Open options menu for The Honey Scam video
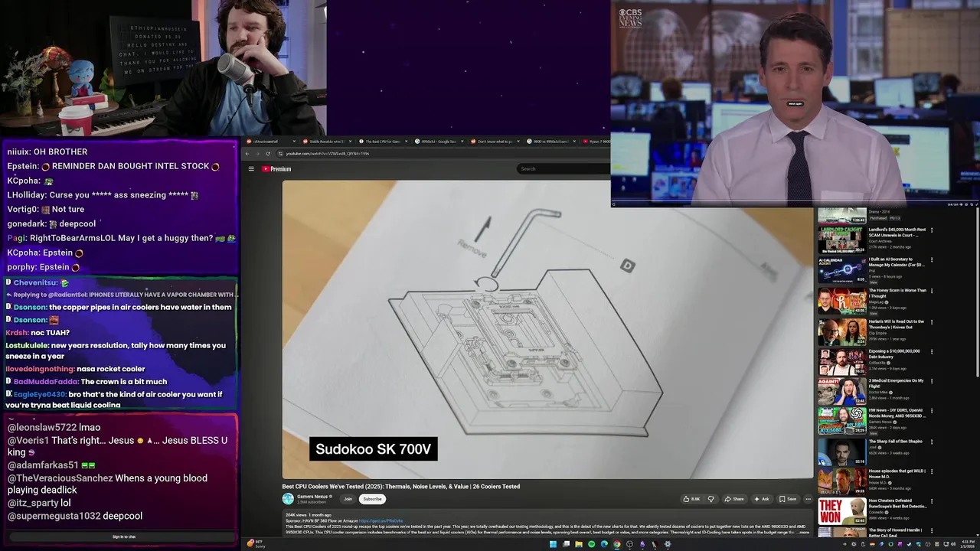The width and height of the screenshot is (980, 551). (x=932, y=291)
